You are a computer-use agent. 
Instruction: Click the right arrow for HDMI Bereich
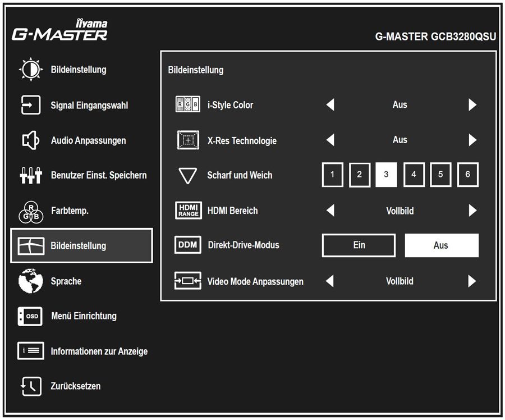[472, 211]
